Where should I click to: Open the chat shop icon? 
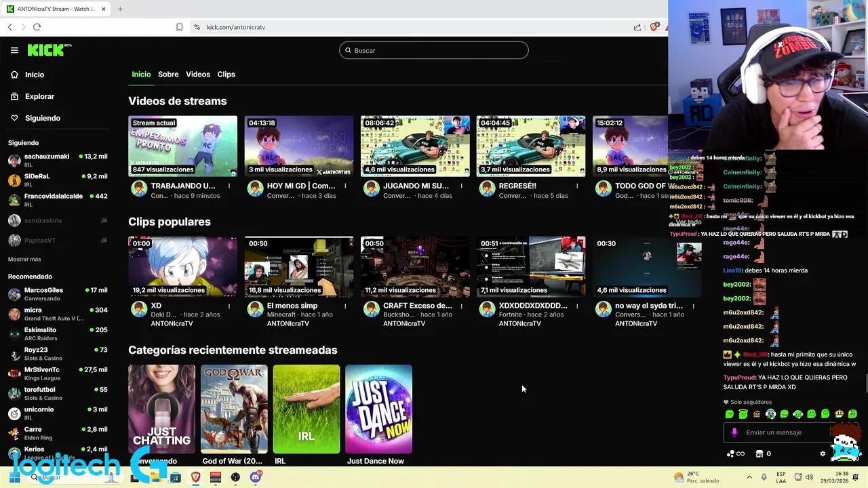(759, 454)
